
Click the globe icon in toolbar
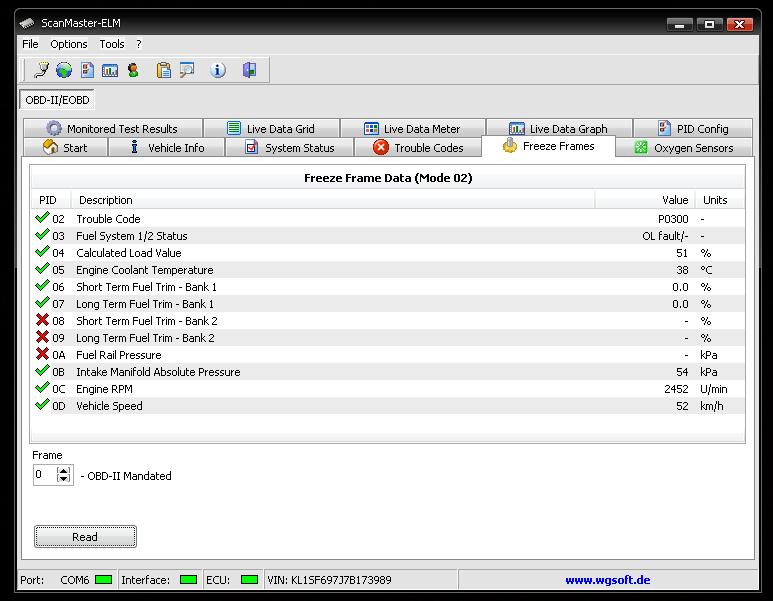pos(64,70)
